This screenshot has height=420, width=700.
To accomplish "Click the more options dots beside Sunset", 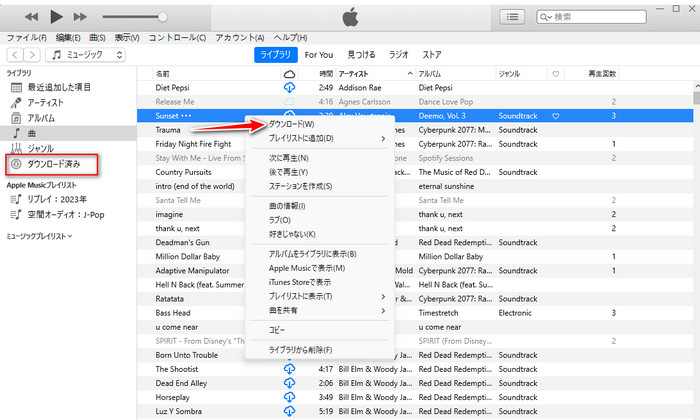I will point(186,116).
